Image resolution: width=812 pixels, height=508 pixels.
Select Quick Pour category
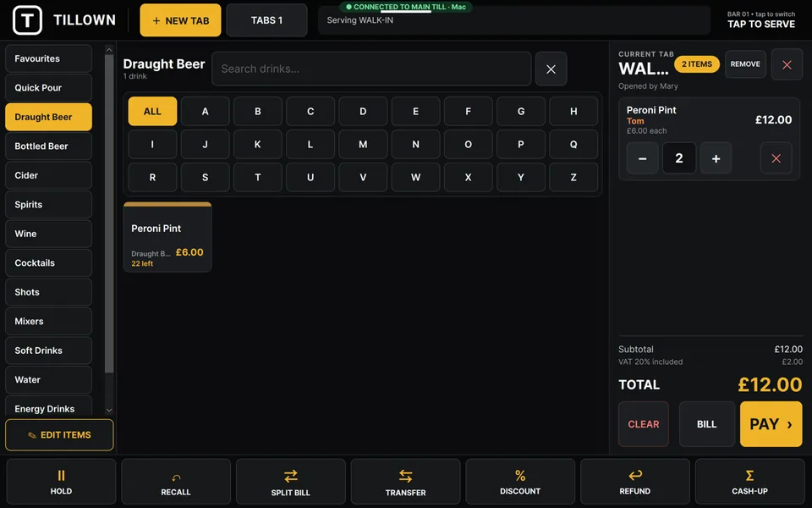(x=49, y=87)
